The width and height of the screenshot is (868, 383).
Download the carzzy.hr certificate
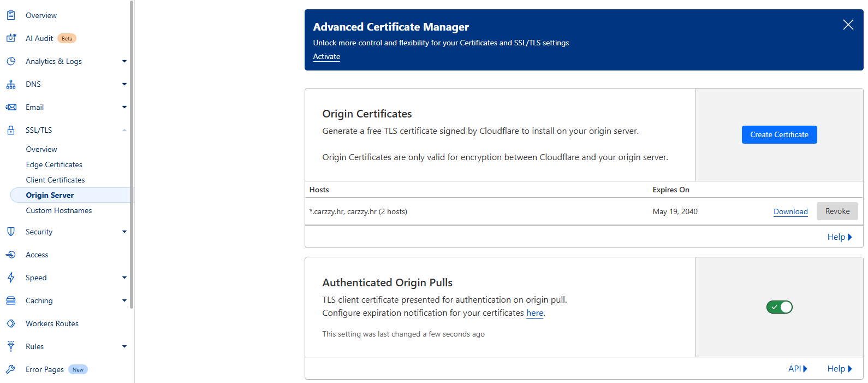790,212
